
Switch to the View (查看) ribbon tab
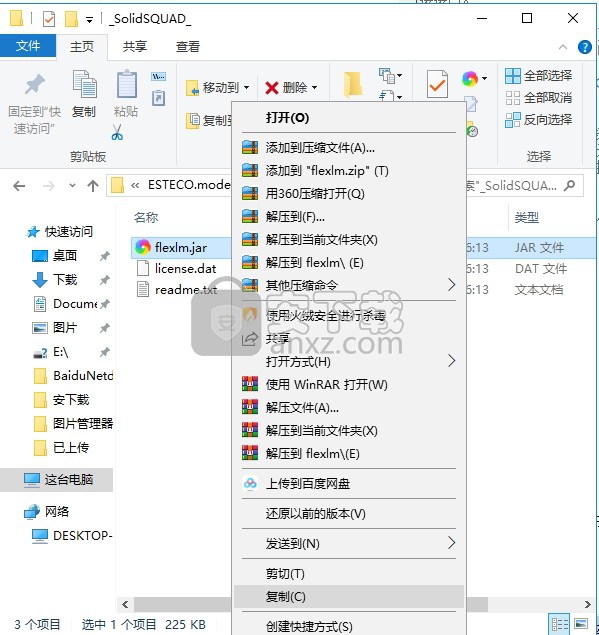188,47
